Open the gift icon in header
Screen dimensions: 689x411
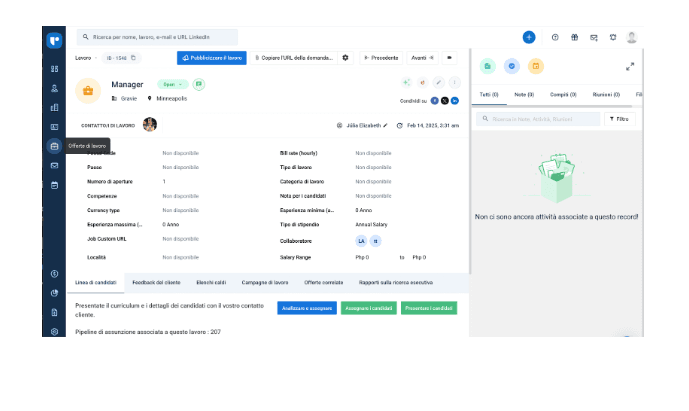(x=574, y=37)
